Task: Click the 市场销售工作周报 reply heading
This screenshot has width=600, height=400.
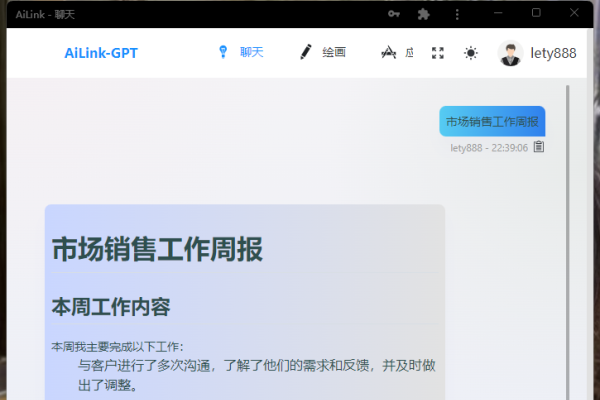Action: [157, 249]
